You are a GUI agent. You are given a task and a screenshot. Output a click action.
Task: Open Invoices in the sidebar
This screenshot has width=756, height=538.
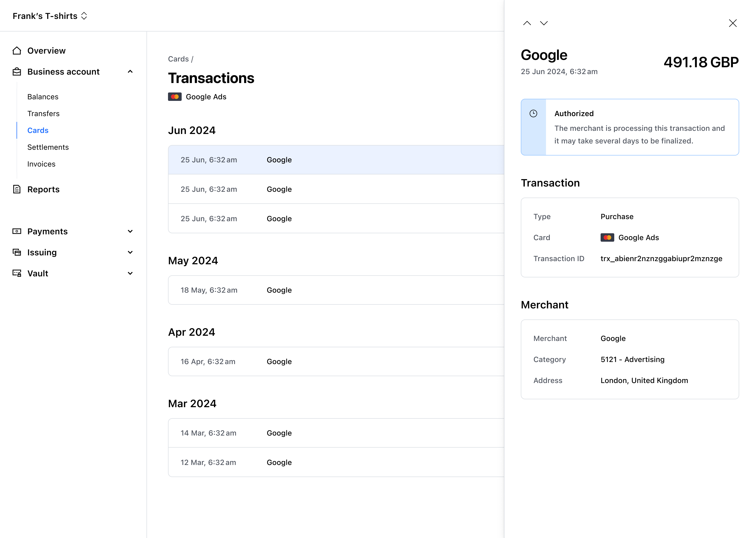coord(41,164)
